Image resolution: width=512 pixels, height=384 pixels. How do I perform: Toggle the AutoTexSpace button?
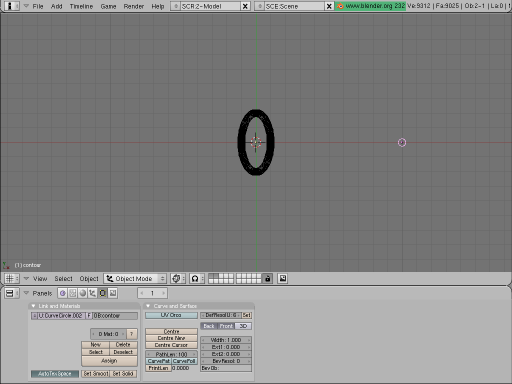[x=55, y=374]
